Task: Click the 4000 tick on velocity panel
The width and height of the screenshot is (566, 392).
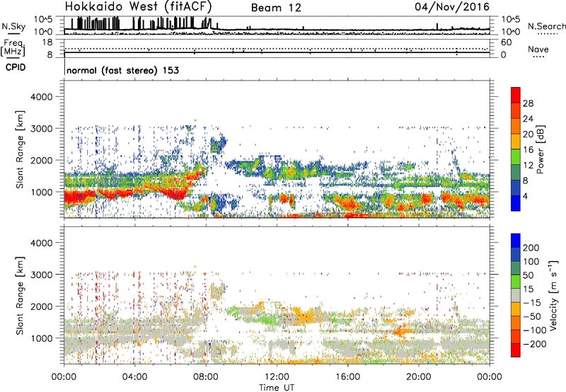Action: coord(41,243)
